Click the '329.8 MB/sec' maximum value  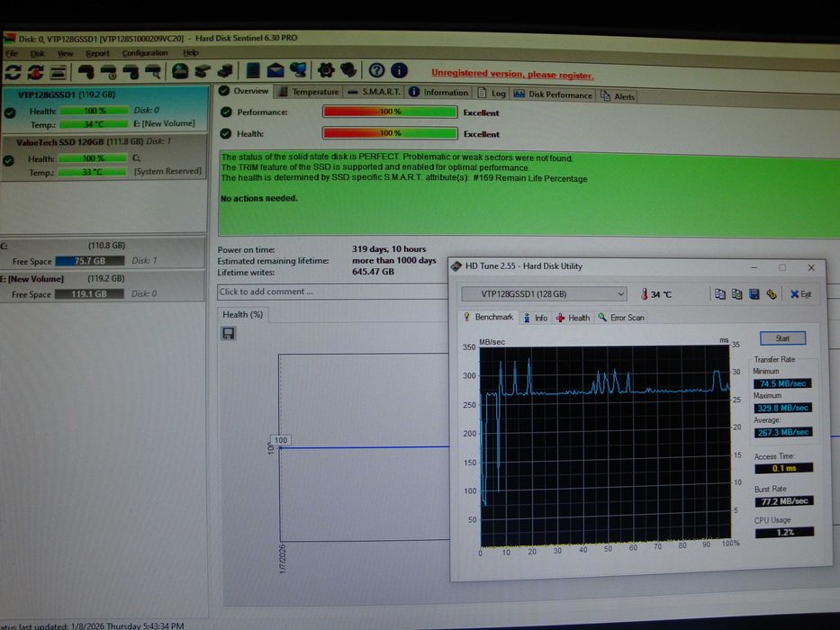point(782,408)
